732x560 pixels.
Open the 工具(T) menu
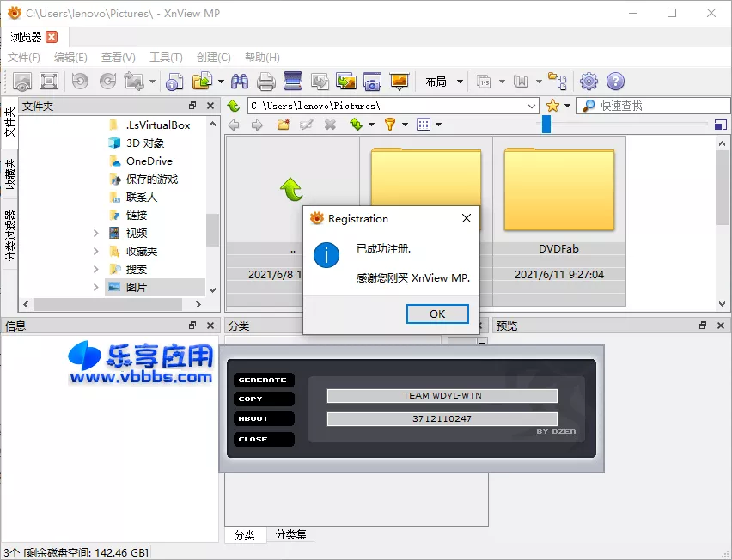(x=163, y=57)
